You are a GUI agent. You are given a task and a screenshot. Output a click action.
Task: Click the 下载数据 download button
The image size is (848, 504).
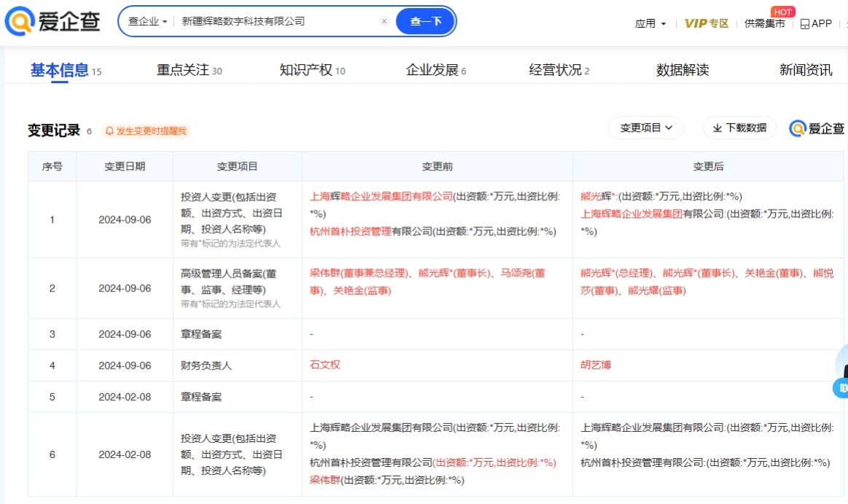pyautogui.click(x=739, y=127)
